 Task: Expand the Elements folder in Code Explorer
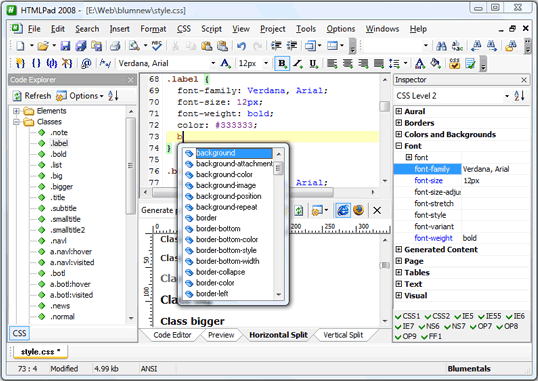(16, 111)
